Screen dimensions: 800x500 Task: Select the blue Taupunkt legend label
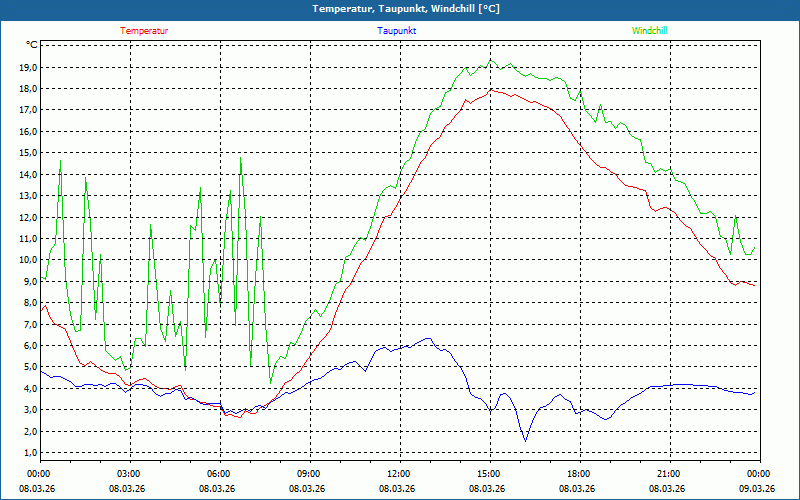(x=397, y=31)
